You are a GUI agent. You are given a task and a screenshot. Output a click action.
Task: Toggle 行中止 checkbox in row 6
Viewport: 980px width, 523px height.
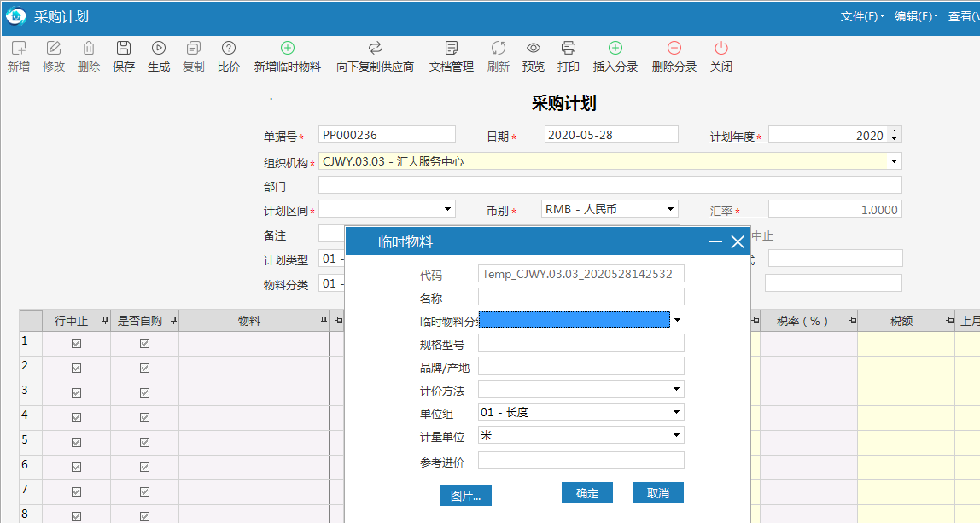[76, 467]
